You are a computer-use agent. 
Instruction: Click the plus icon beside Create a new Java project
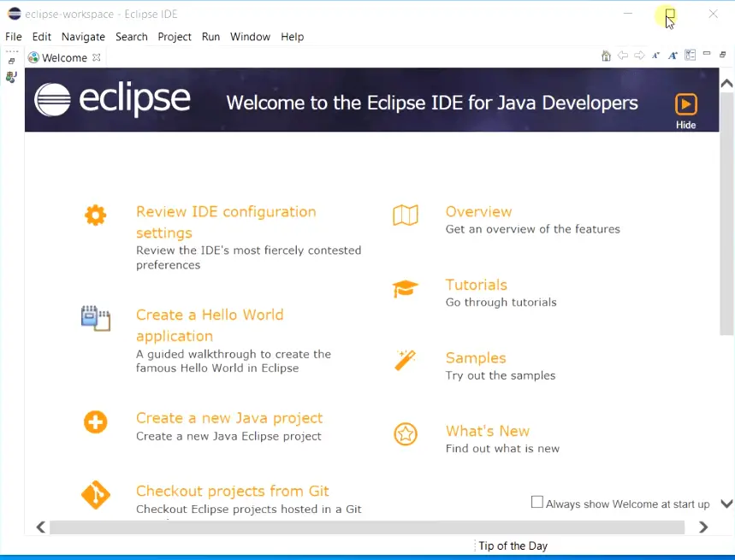[96, 421]
